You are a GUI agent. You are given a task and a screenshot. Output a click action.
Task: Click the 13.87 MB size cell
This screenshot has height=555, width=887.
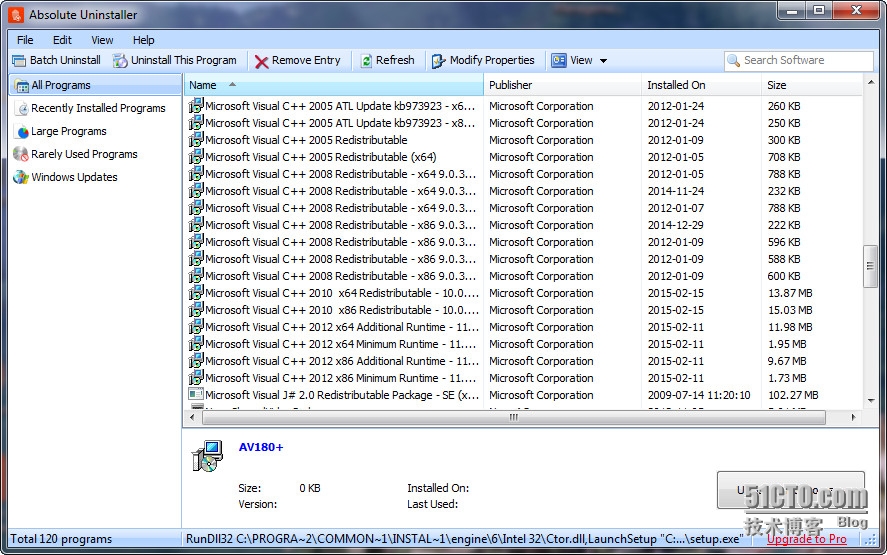pos(790,293)
